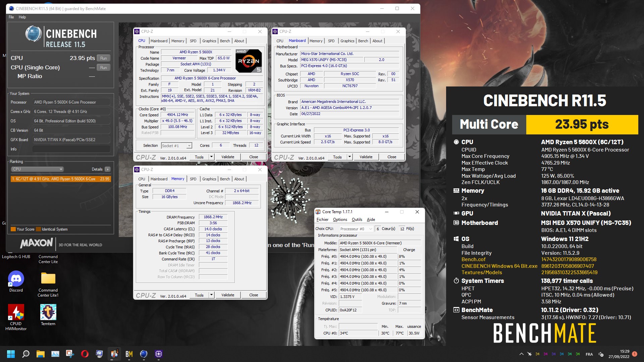Click the muted volume tray icon
The width and height of the screenshot is (644, 362).
(601, 354)
